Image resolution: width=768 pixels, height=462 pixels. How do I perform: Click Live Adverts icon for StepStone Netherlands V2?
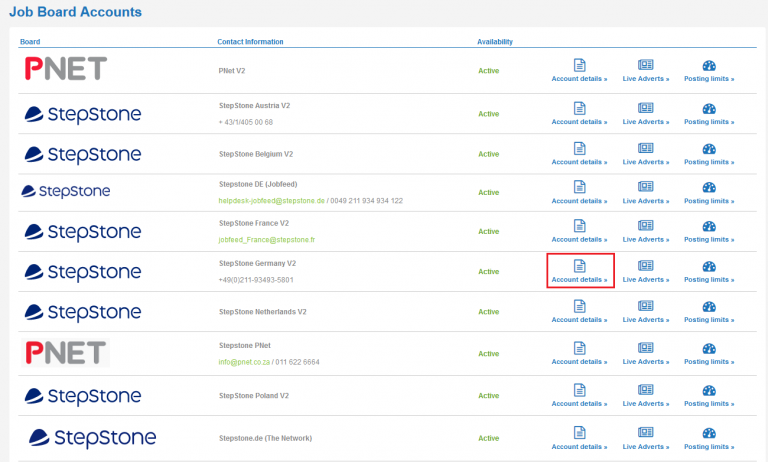tap(645, 306)
